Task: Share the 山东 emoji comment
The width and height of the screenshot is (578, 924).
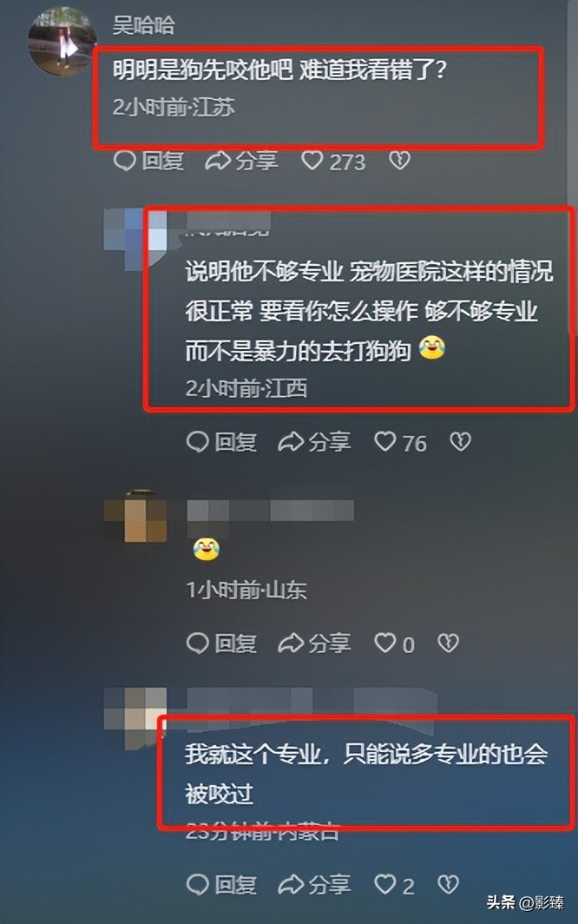Action: [x=314, y=643]
